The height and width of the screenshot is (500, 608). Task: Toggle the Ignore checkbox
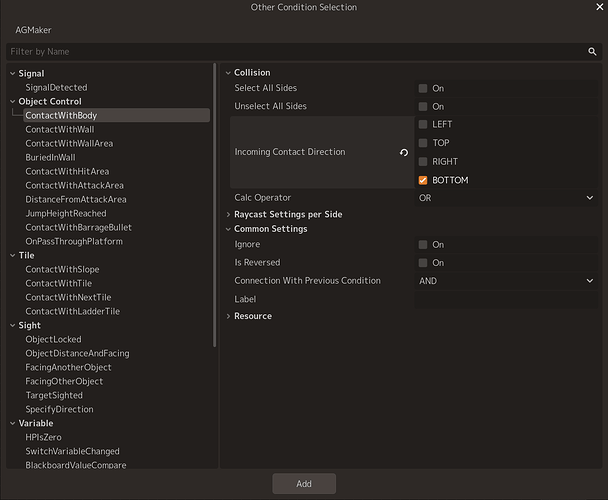tap(423, 245)
